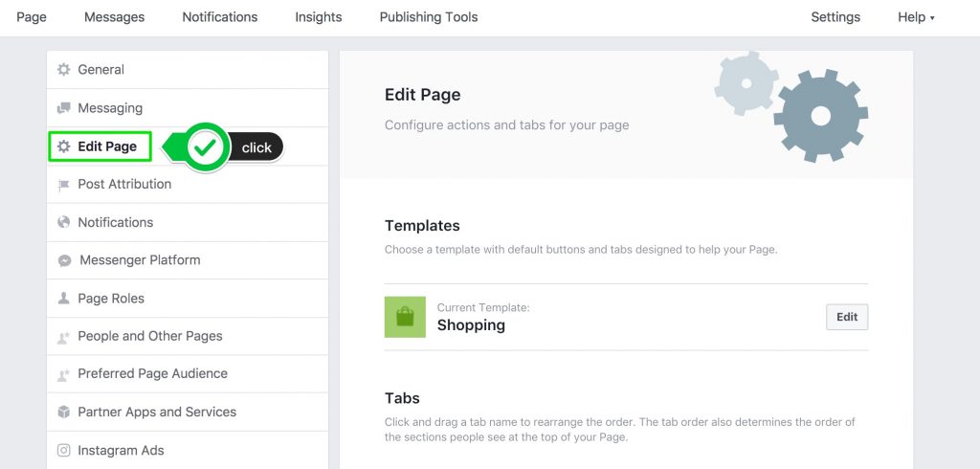
Task: Click the Tabs section heading
Action: (402, 398)
